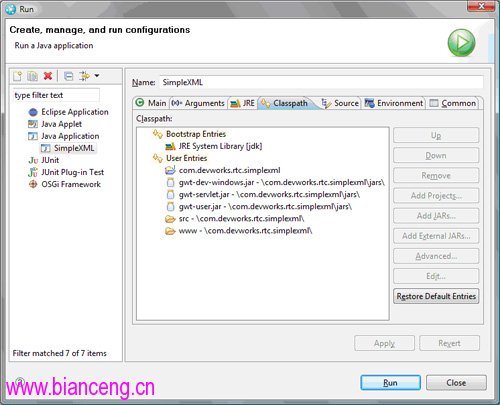Click the User Entries icon

pos(158,158)
